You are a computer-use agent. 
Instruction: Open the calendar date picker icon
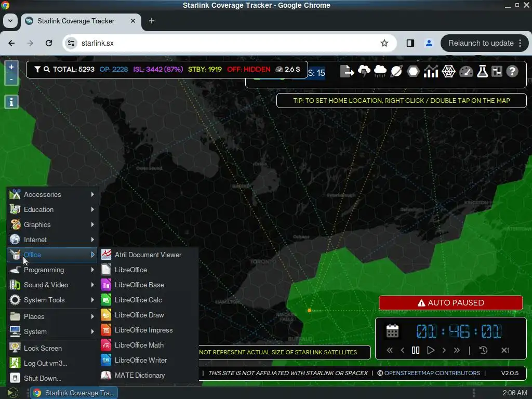coord(392,331)
